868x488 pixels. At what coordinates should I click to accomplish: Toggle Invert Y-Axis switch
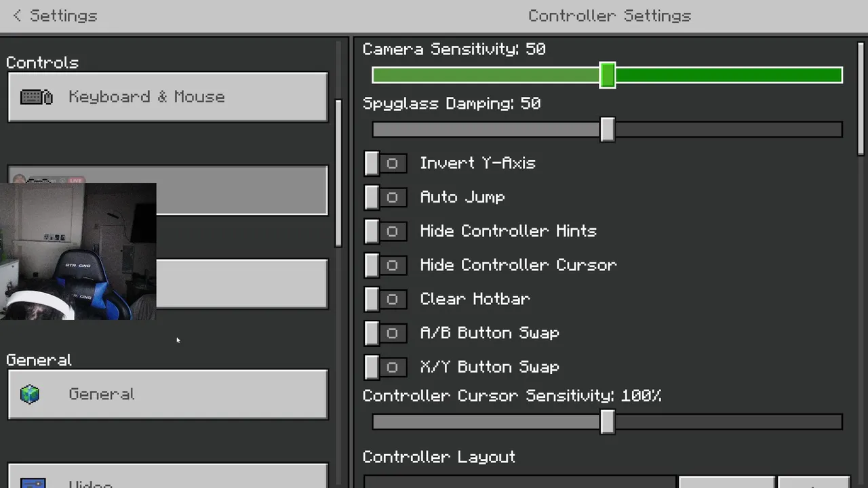pos(385,163)
